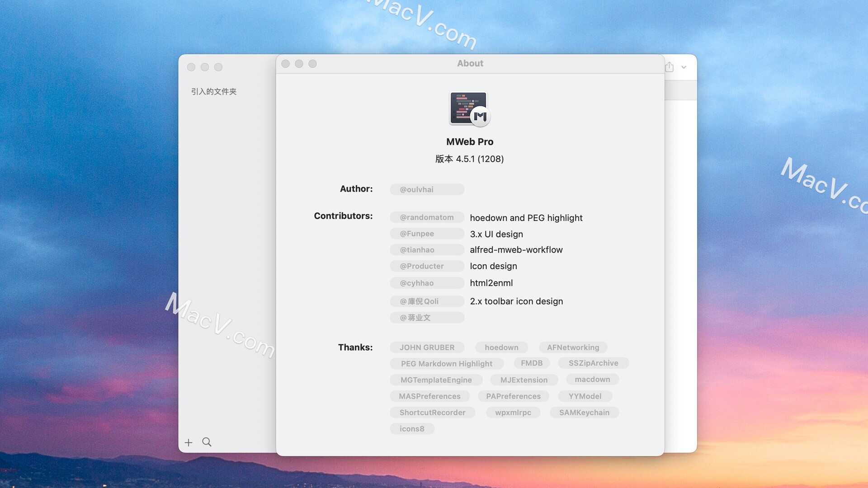
Task: Open contributor @庫倪Qoli link
Action: (427, 301)
